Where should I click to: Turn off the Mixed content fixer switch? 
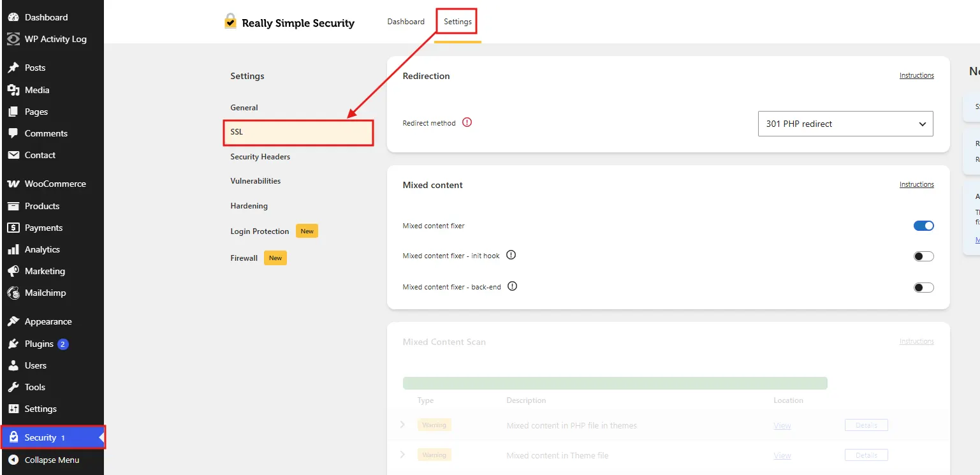pyautogui.click(x=923, y=226)
